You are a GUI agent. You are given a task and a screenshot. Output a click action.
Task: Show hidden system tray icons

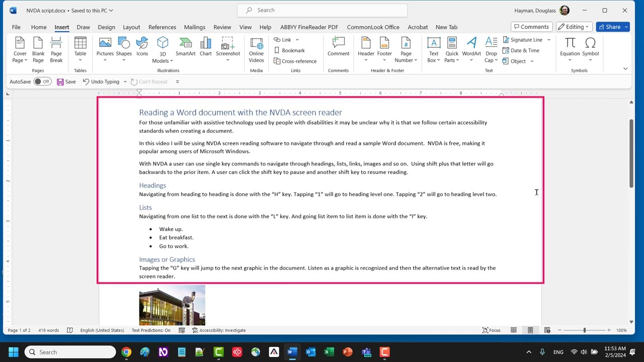(528, 352)
